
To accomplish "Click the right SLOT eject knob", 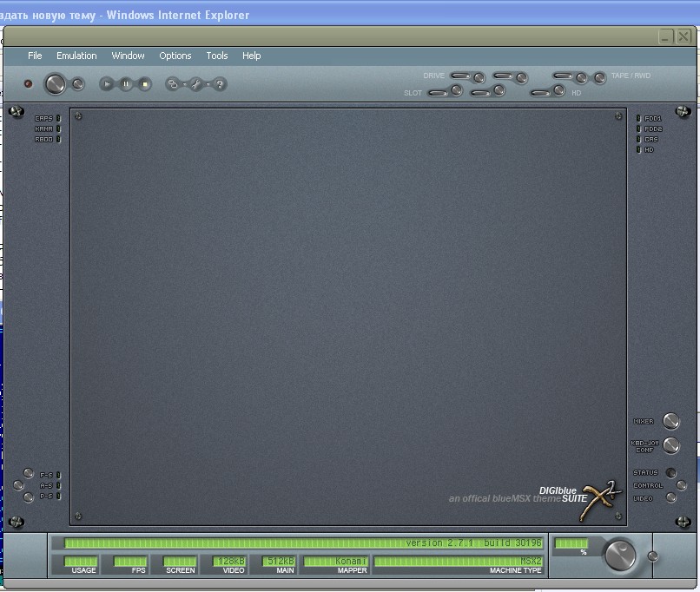I will pyautogui.click(x=499, y=90).
